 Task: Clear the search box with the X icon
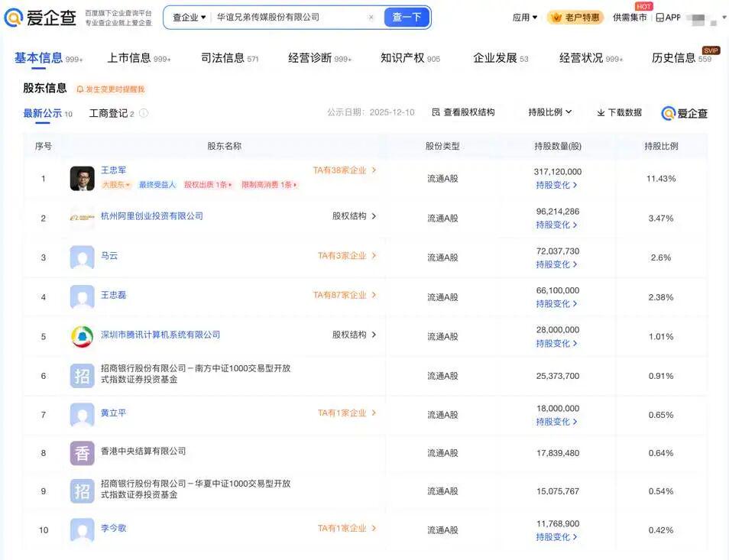(x=371, y=18)
